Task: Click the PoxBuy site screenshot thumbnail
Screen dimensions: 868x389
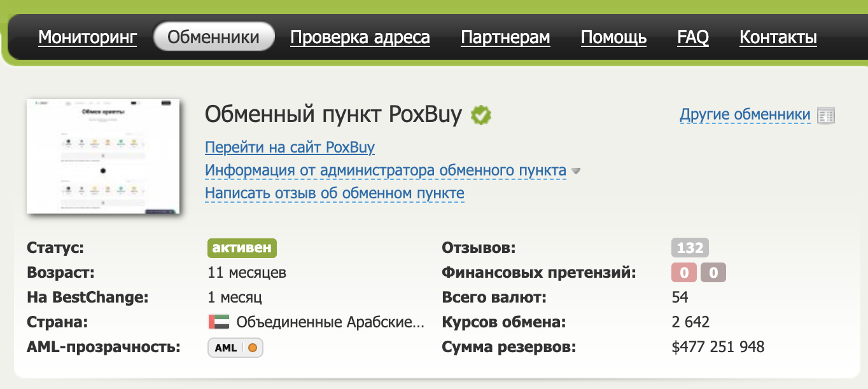Action: click(x=103, y=156)
